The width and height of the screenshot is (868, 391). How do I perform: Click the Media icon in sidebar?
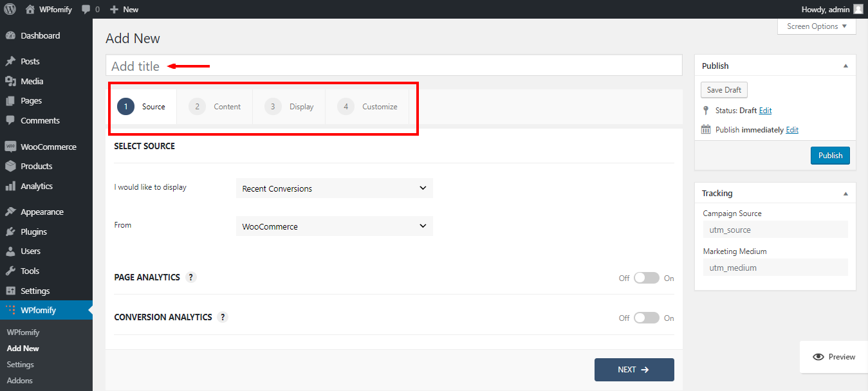(10, 81)
